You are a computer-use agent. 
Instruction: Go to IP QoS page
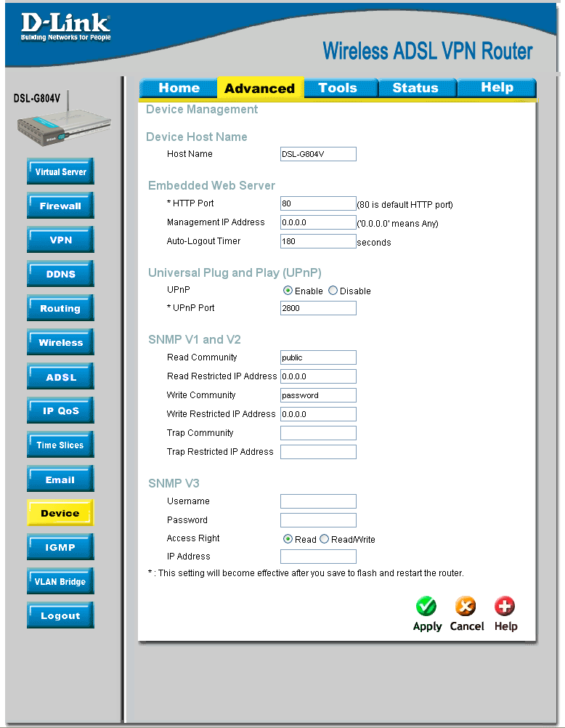tap(60, 410)
